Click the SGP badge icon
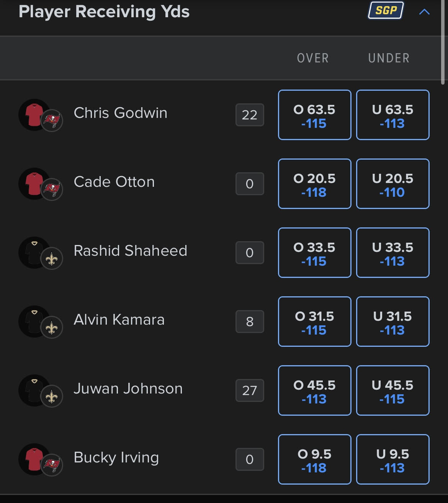 [386, 10]
